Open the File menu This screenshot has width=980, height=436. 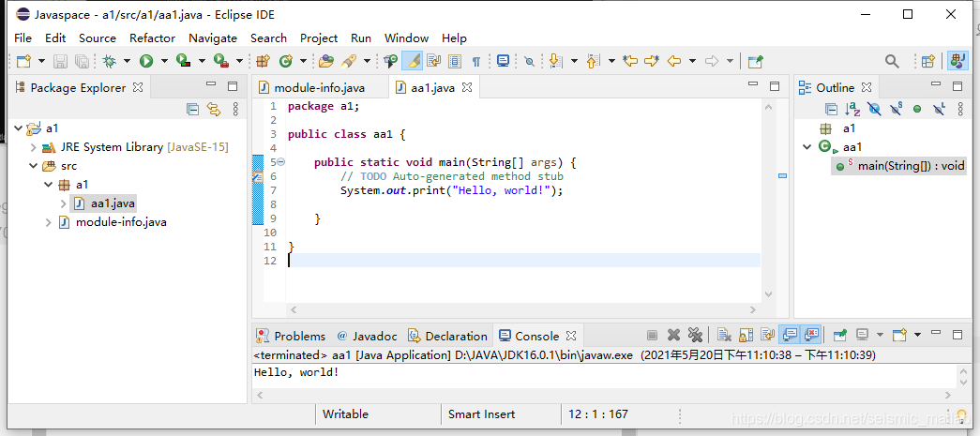click(23, 38)
